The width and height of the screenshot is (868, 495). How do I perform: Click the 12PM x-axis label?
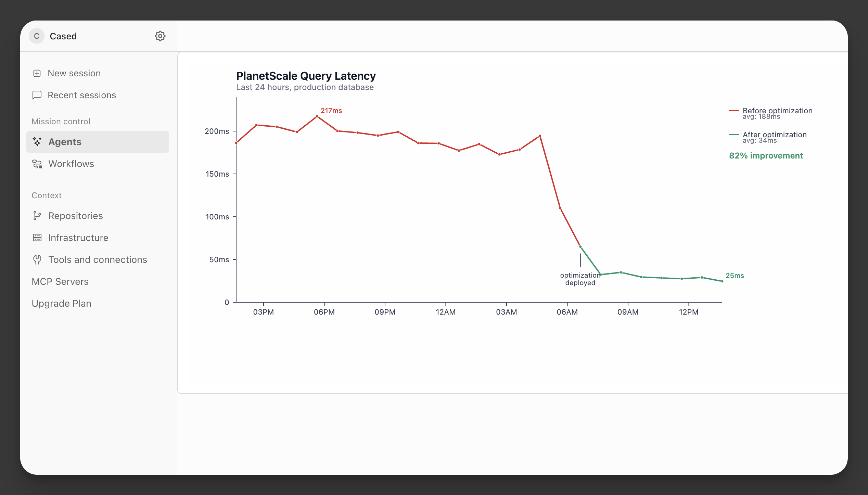[689, 312]
